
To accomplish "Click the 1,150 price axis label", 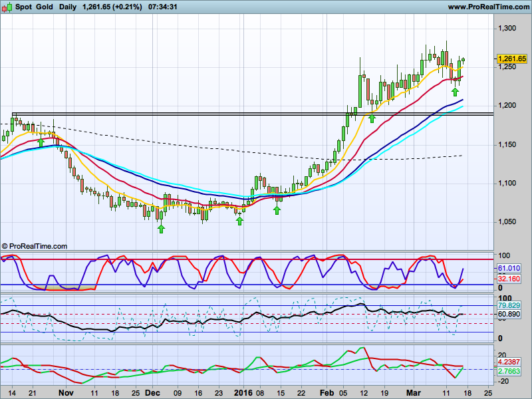I will pyautogui.click(x=507, y=144).
